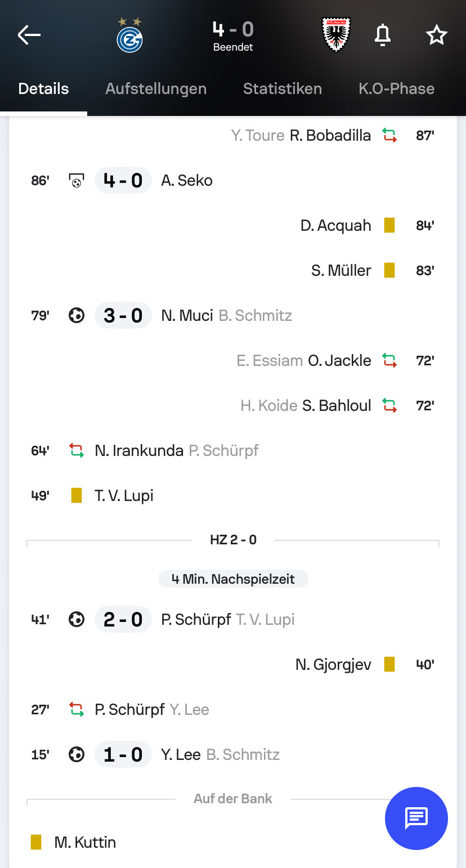Open the FC Aarau team crest
The height and width of the screenshot is (868, 466).
[x=337, y=34]
